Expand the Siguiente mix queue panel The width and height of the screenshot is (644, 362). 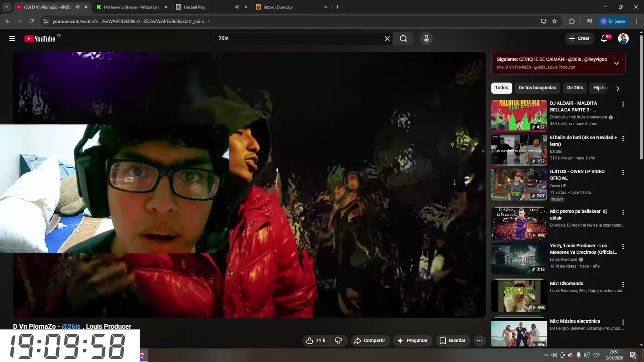617,63
